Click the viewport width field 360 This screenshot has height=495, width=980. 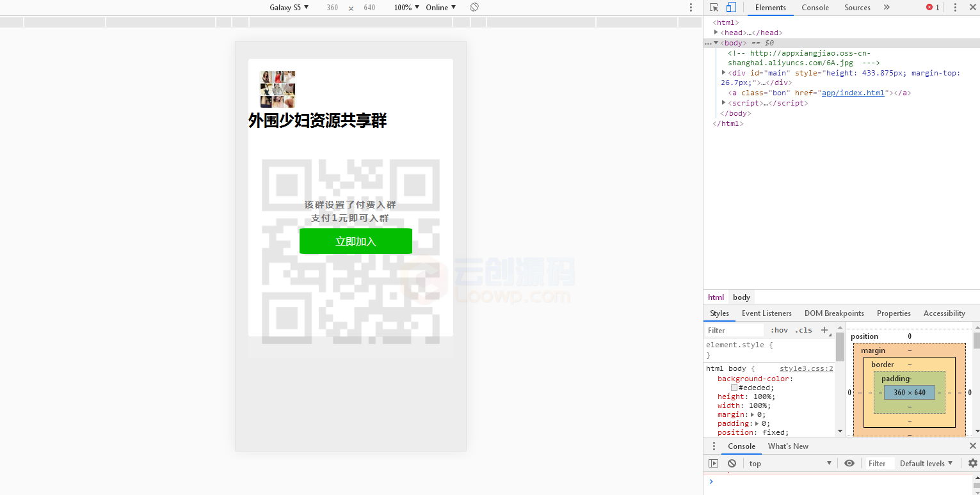(332, 8)
